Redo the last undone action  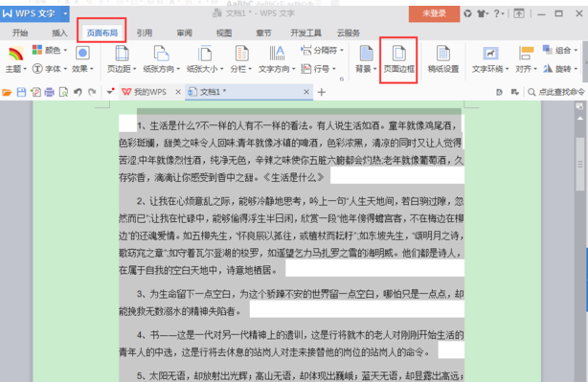92,92
